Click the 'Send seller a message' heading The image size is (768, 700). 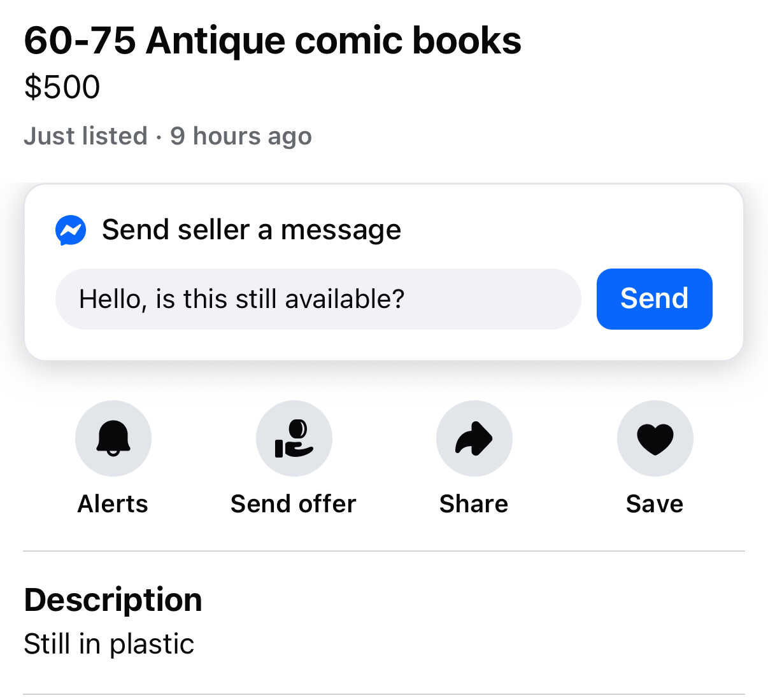click(252, 230)
